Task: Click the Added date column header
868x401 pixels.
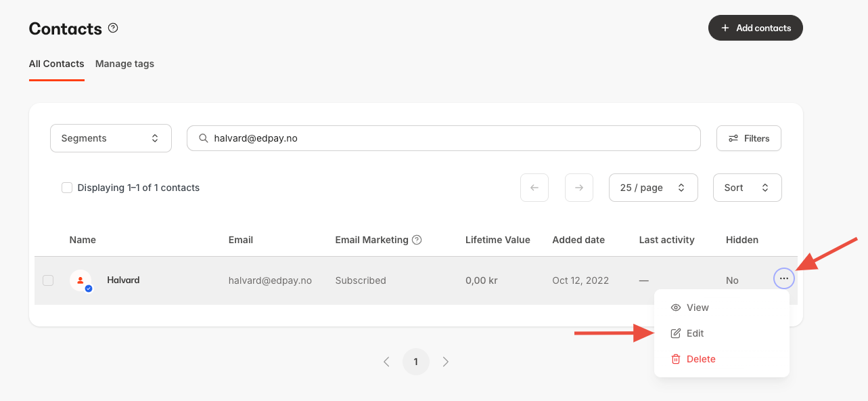Action: 578,240
